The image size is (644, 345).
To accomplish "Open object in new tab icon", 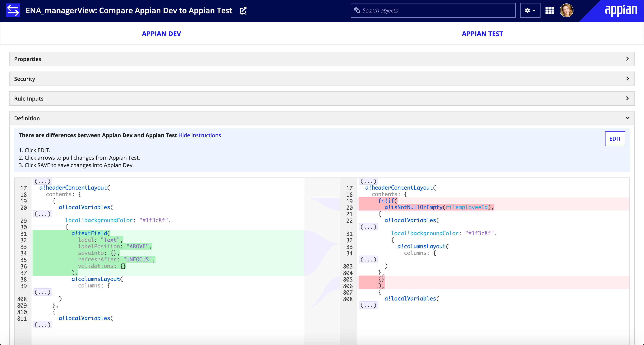I will pos(243,11).
